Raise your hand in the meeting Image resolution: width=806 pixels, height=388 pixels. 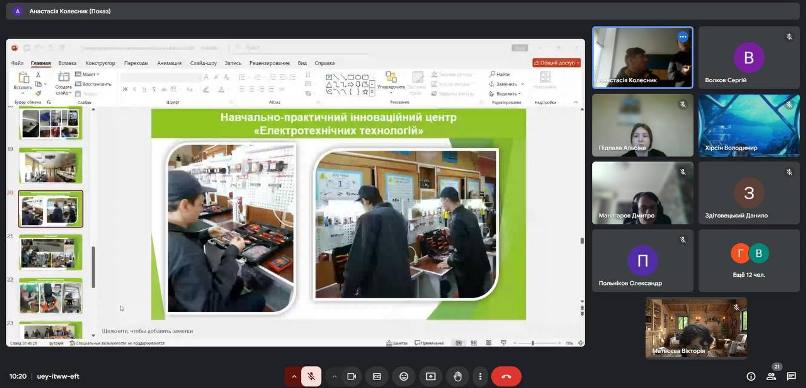pos(457,377)
